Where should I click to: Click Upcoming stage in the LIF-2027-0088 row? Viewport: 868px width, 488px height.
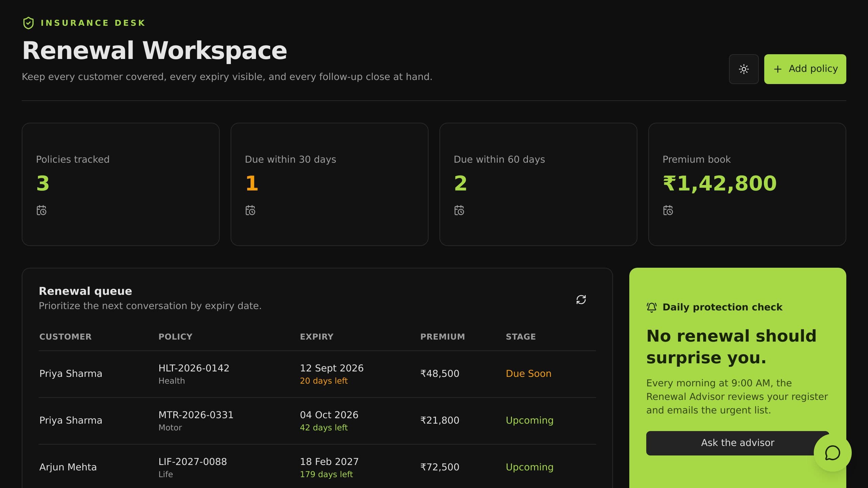pos(530,467)
